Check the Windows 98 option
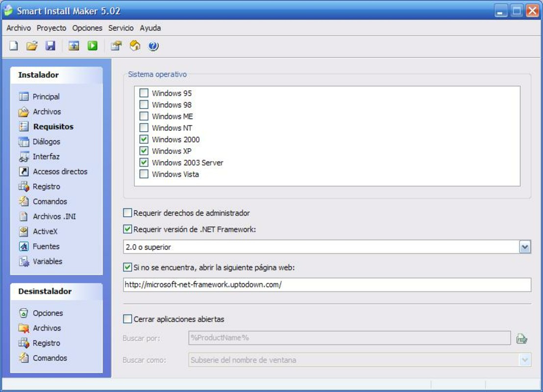 click(x=144, y=104)
